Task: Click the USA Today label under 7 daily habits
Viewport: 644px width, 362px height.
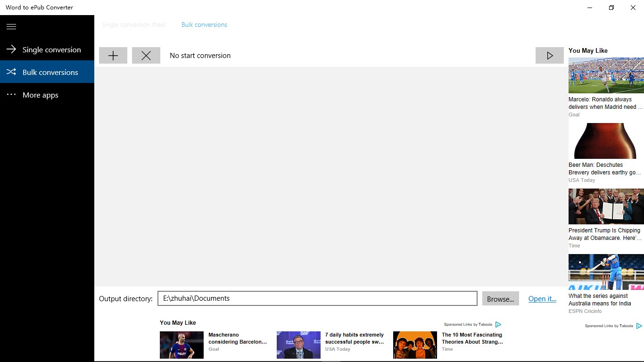Action: pos(338,349)
